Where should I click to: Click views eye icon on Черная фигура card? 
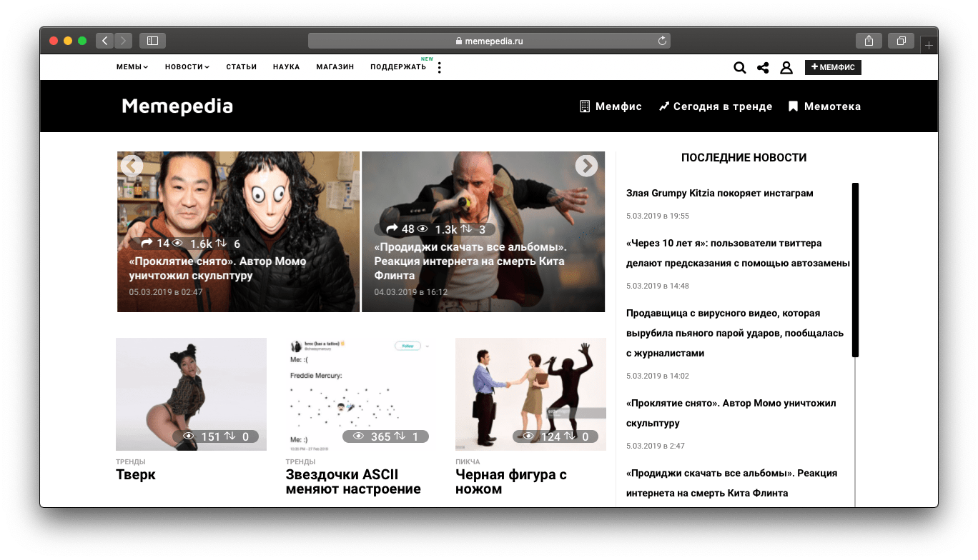[528, 436]
